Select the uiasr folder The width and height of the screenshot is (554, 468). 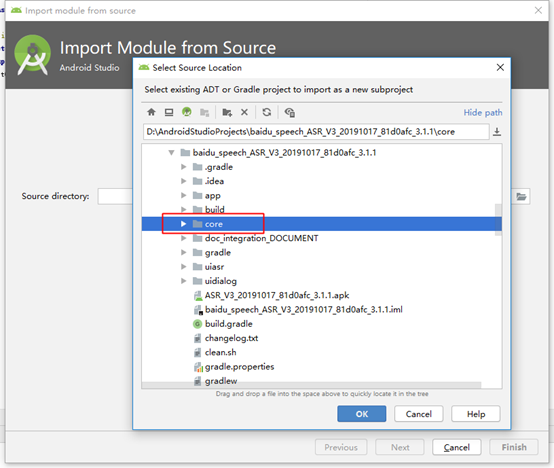pos(322,267)
